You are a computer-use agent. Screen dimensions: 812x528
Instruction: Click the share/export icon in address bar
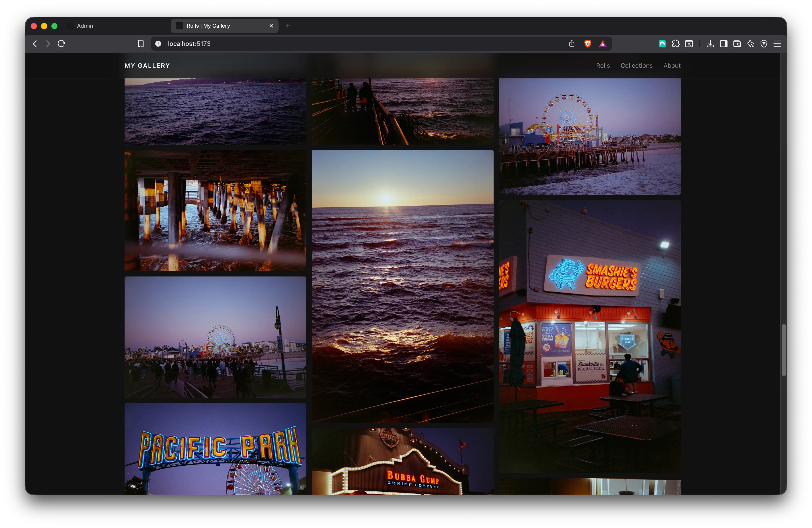click(x=572, y=43)
